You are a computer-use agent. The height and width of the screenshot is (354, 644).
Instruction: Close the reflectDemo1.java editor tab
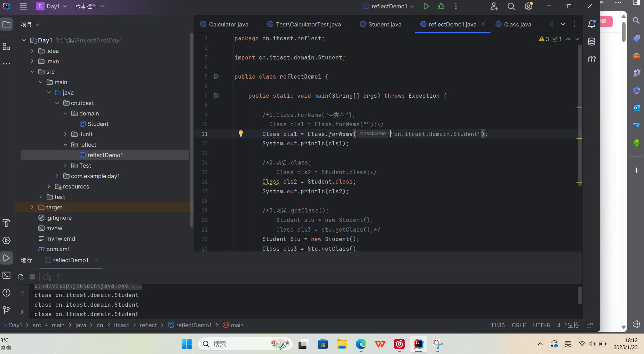[x=483, y=24]
